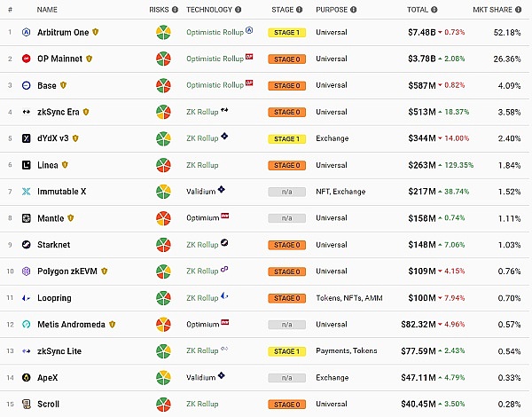This screenshot has height=417, width=532.
Task: Click the Immutable X project logo
Action: (27, 192)
